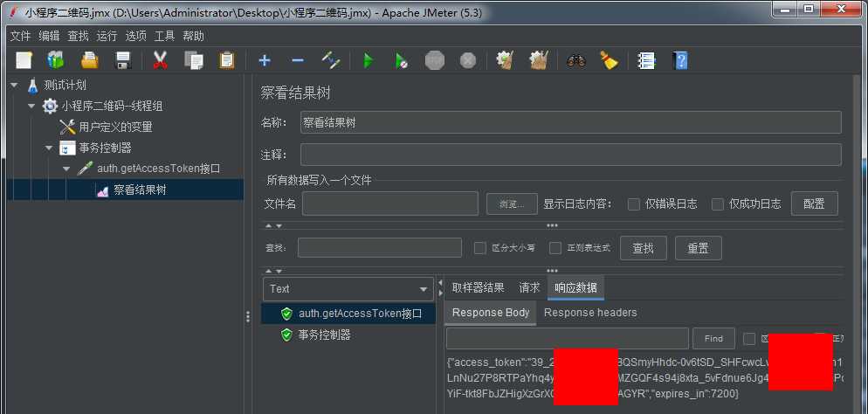Collapse the 小程序二维码--线程组 node
Viewport: 868px width, 414px height.
(31, 106)
